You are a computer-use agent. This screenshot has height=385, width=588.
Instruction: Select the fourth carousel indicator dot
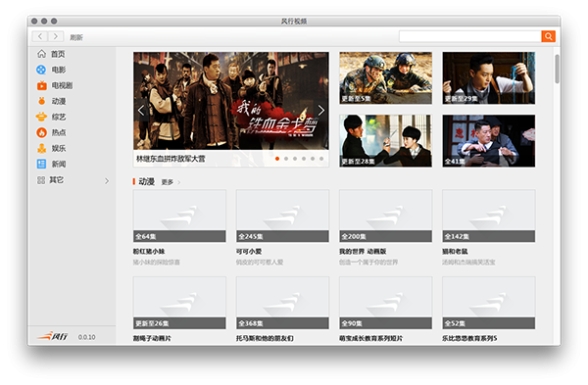click(304, 159)
